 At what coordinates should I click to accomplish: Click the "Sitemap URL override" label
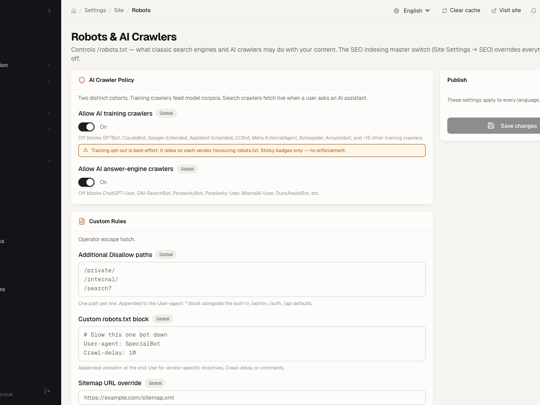coord(110,383)
